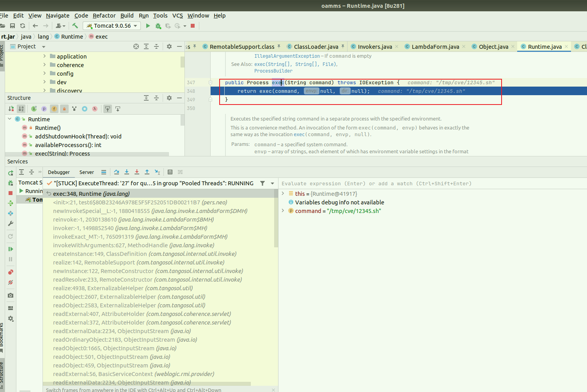The image size is (587, 392).
Task: Toggle Autoscroll to Source in Structure
Action: click(108, 109)
